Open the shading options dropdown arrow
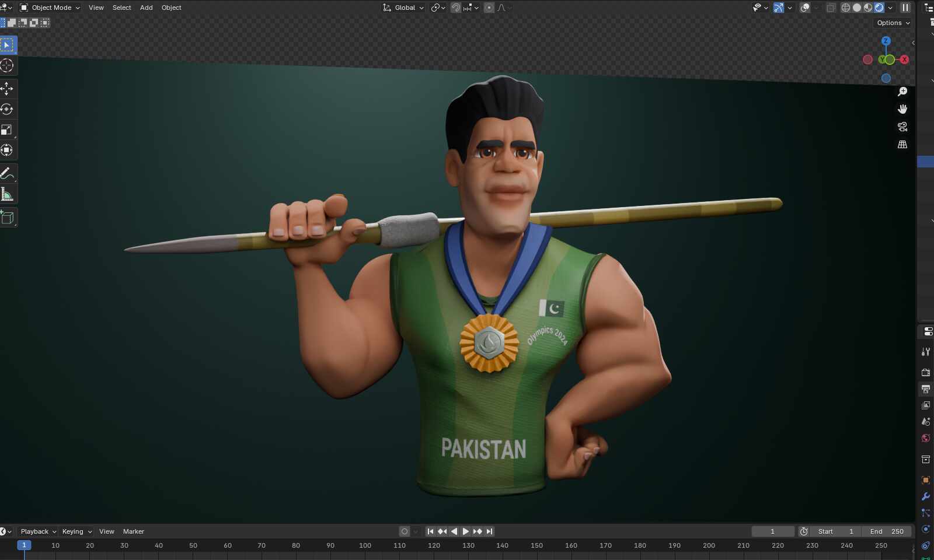934x560 pixels. [x=890, y=8]
